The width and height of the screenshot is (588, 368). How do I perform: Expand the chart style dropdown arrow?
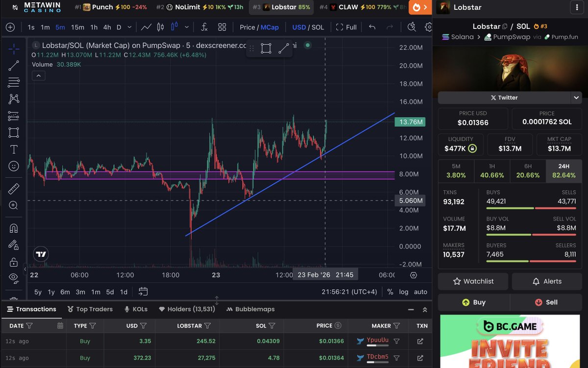(187, 27)
